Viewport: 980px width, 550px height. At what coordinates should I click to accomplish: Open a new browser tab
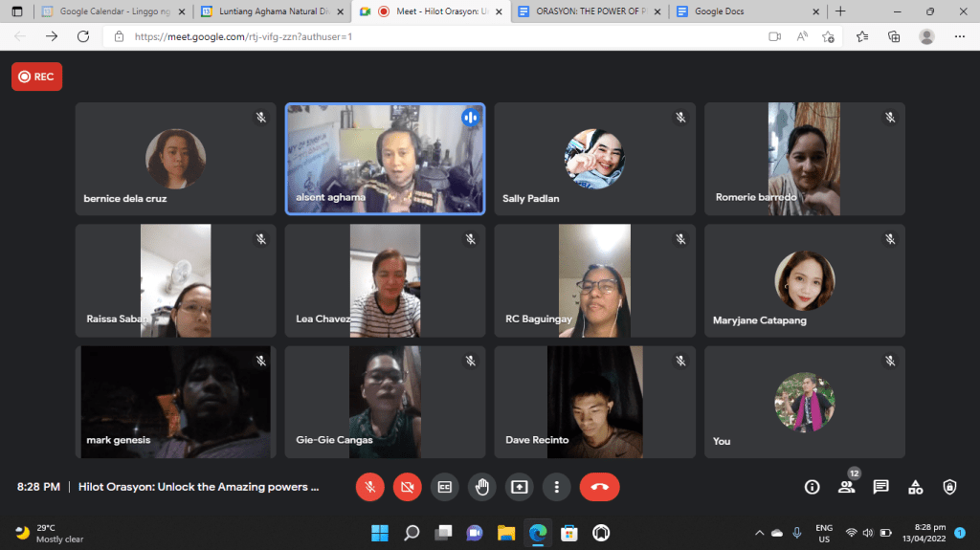(x=840, y=11)
